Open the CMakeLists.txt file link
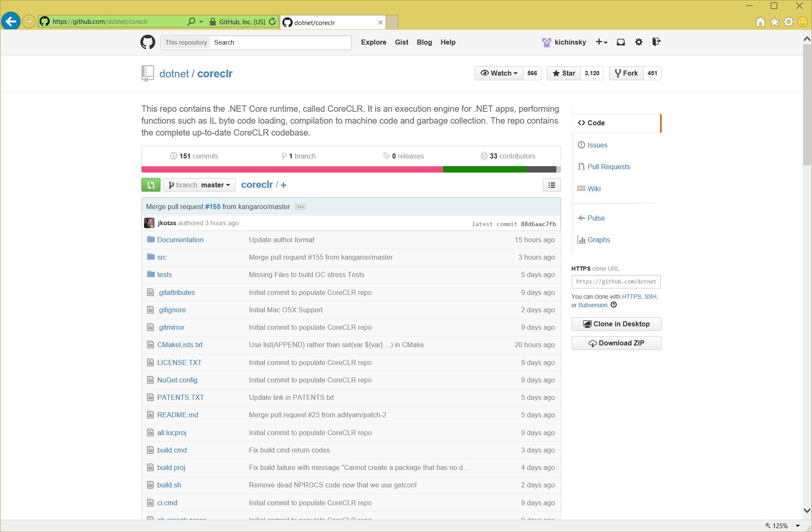This screenshot has height=532, width=812. (x=180, y=345)
